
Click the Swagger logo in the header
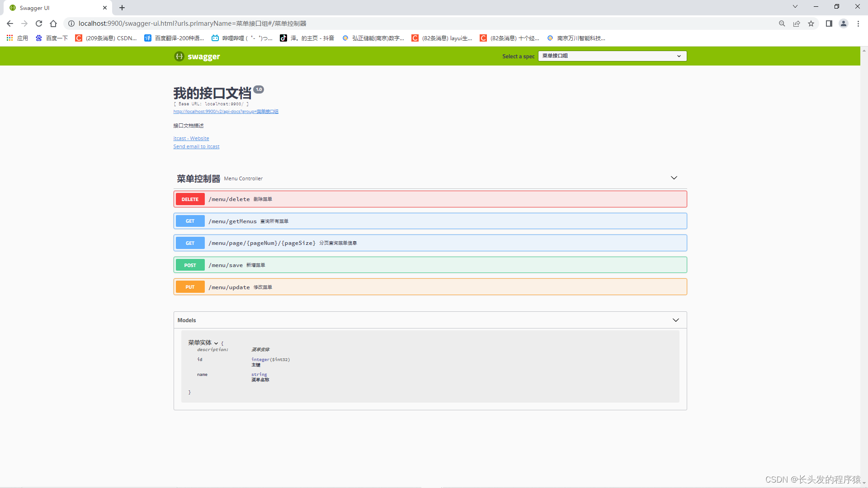click(x=197, y=56)
